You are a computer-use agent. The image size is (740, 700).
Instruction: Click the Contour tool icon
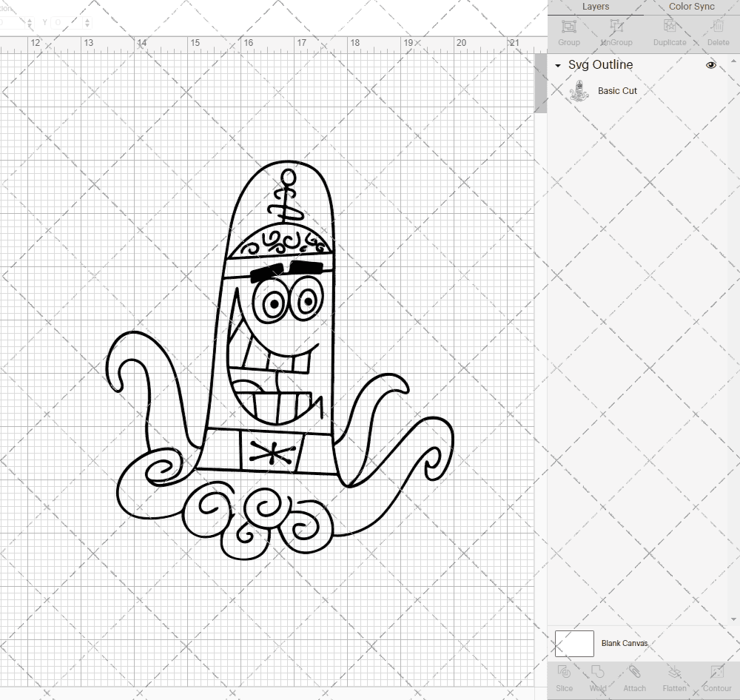716,672
